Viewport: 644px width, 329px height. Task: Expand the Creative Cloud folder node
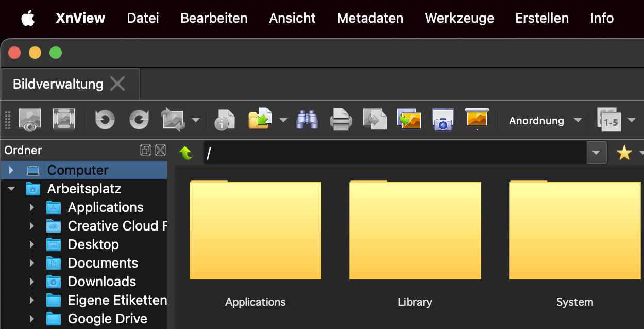pyautogui.click(x=32, y=226)
